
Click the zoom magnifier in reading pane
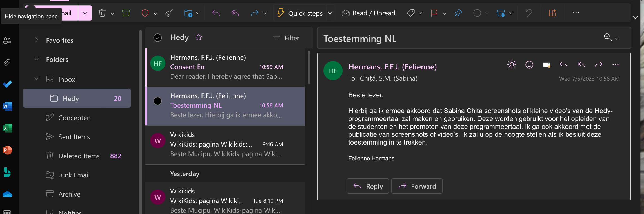pyautogui.click(x=608, y=37)
